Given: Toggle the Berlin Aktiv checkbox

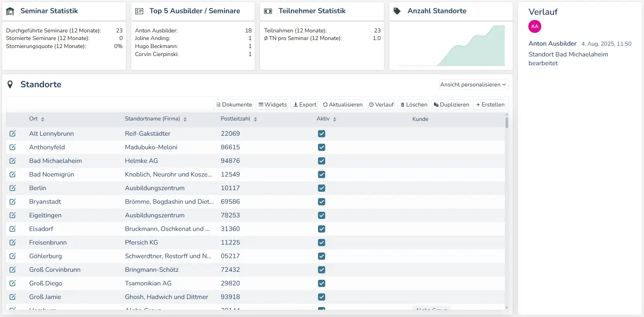Looking at the screenshot, I should point(322,188).
